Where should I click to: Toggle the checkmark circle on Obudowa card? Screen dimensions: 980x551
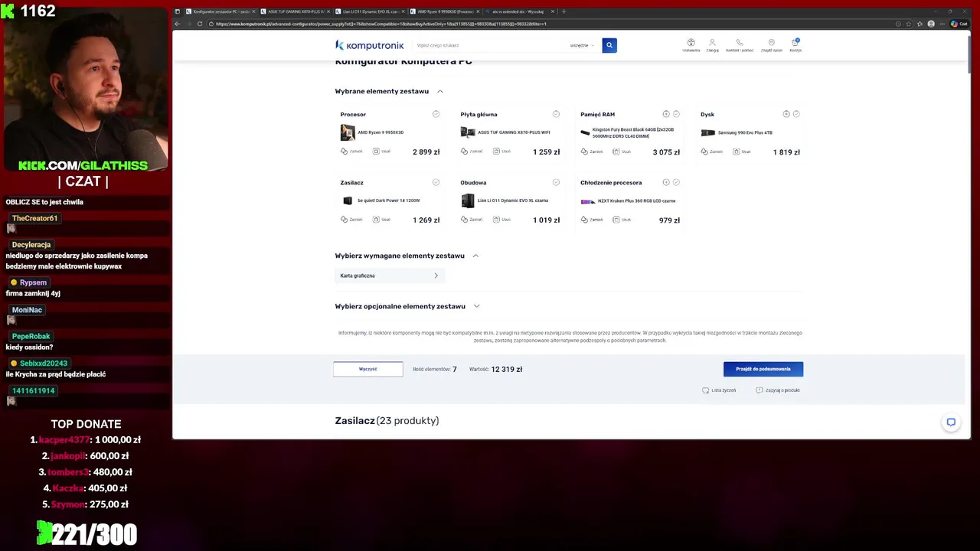click(x=556, y=182)
